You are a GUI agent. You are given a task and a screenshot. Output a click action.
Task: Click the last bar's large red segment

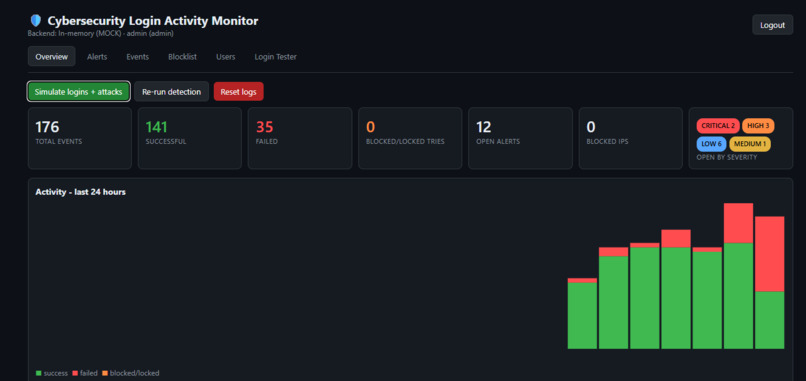pyautogui.click(x=770, y=254)
